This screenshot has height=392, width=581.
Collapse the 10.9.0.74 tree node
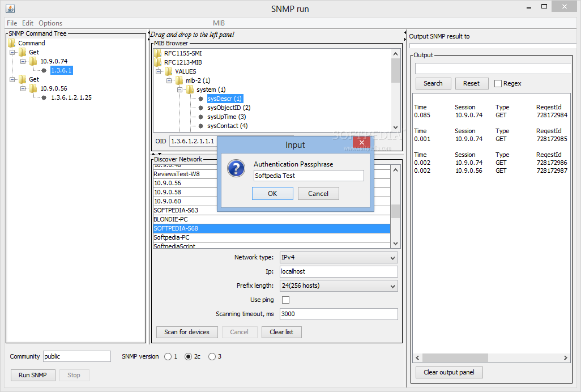[x=23, y=61]
